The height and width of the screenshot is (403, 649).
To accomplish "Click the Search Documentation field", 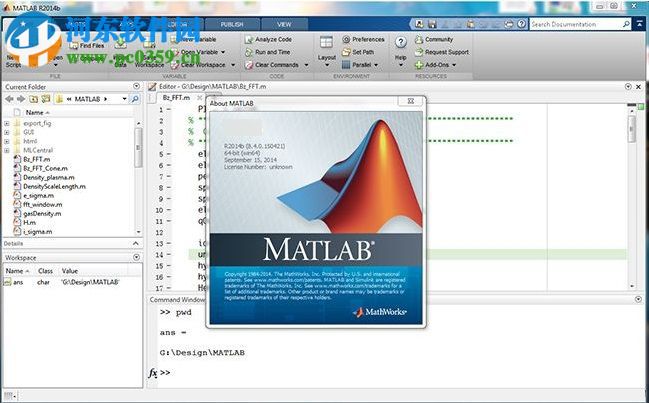I will [x=576, y=24].
